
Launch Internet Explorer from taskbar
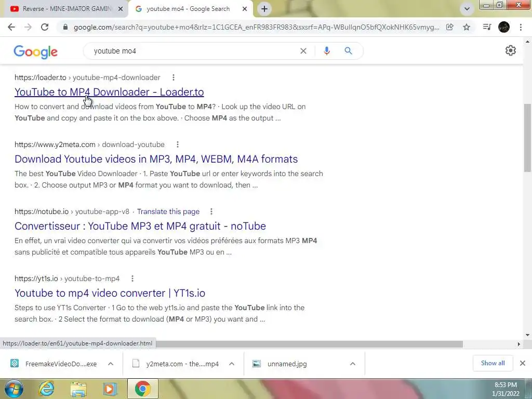(x=46, y=389)
